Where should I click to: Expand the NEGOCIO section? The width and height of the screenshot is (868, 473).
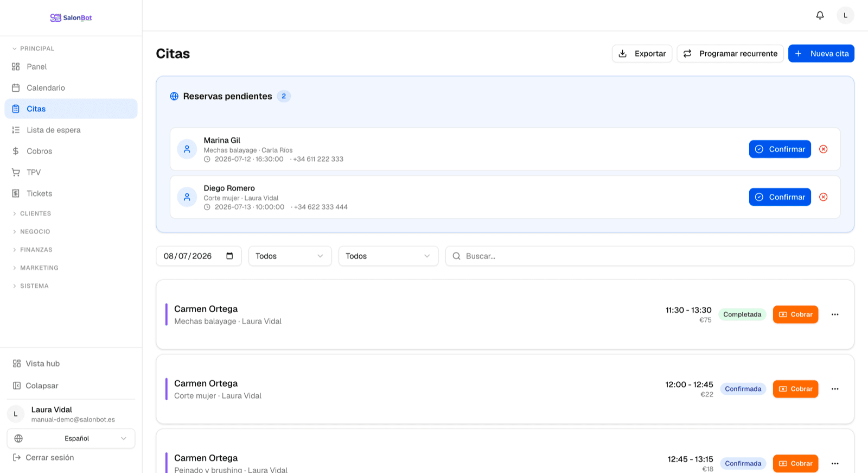coord(31,232)
